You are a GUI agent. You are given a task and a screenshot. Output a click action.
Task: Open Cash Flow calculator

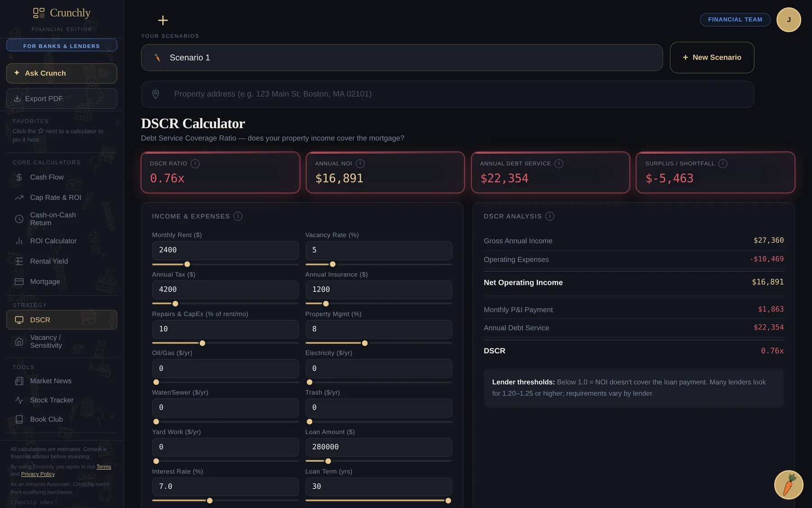pos(62,177)
